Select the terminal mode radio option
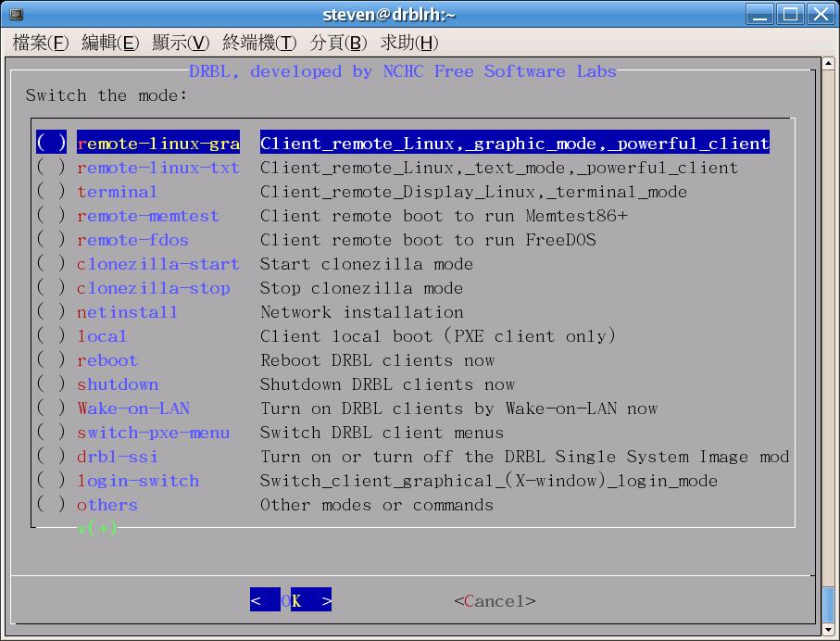 click(52, 192)
